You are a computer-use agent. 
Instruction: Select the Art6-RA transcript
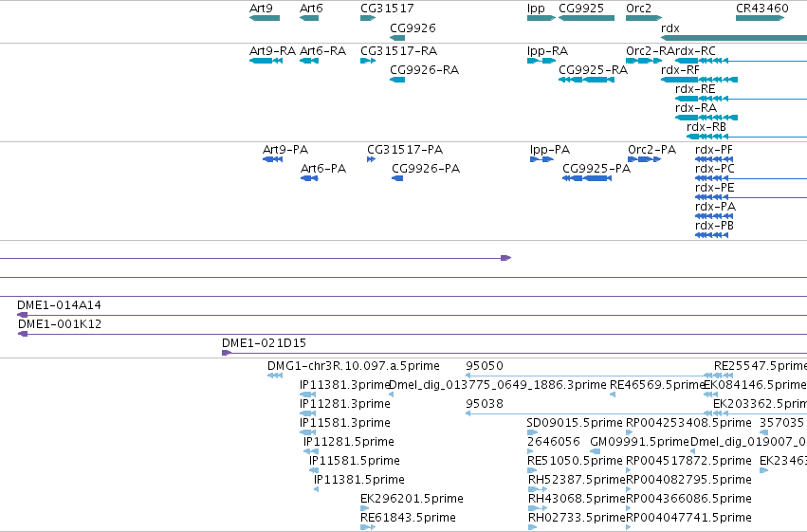[x=309, y=61]
